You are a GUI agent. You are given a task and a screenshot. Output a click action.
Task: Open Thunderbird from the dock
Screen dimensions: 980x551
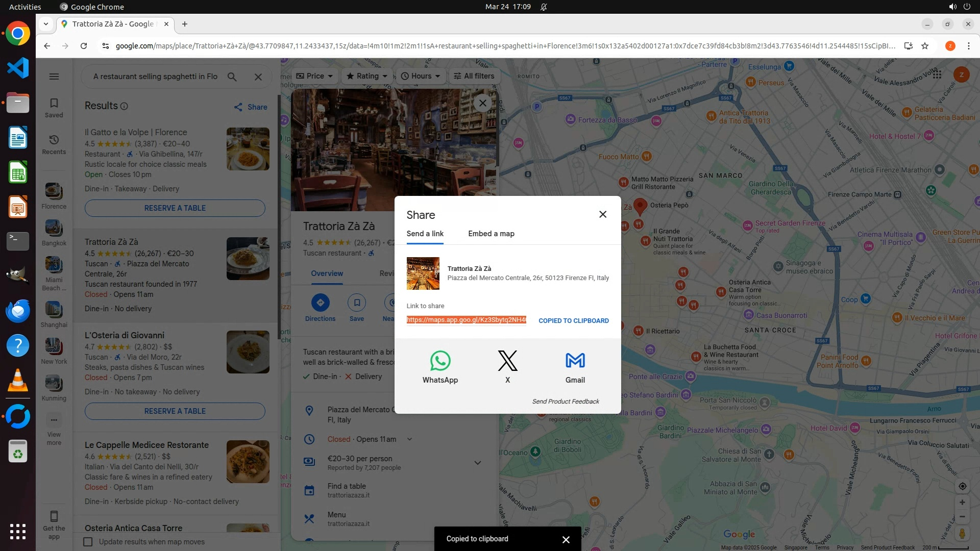(x=18, y=311)
